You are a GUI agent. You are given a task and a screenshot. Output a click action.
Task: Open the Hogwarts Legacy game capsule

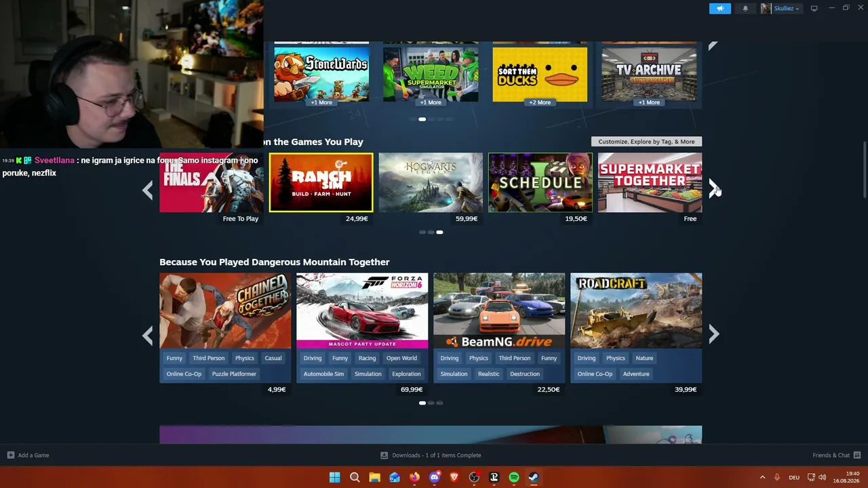pos(431,182)
